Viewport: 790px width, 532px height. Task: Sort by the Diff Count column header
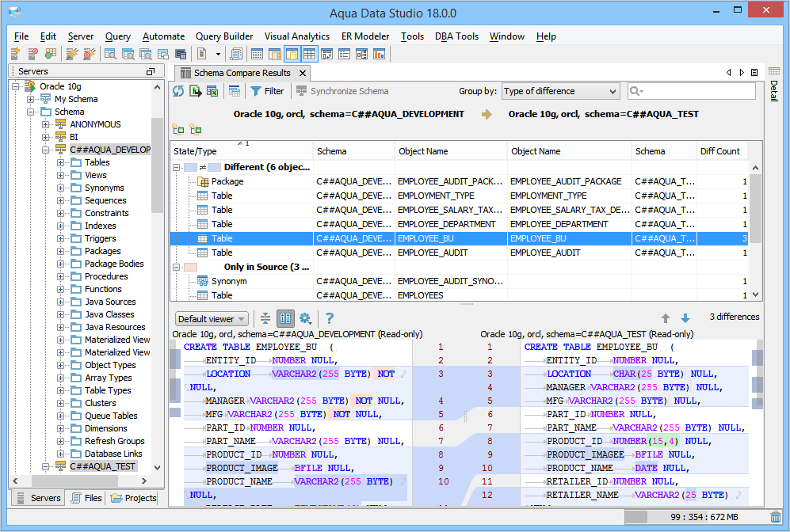click(721, 151)
